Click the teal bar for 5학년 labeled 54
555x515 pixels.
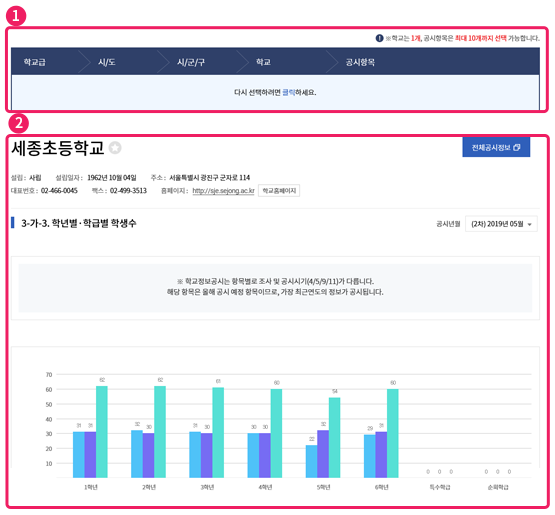click(x=334, y=438)
